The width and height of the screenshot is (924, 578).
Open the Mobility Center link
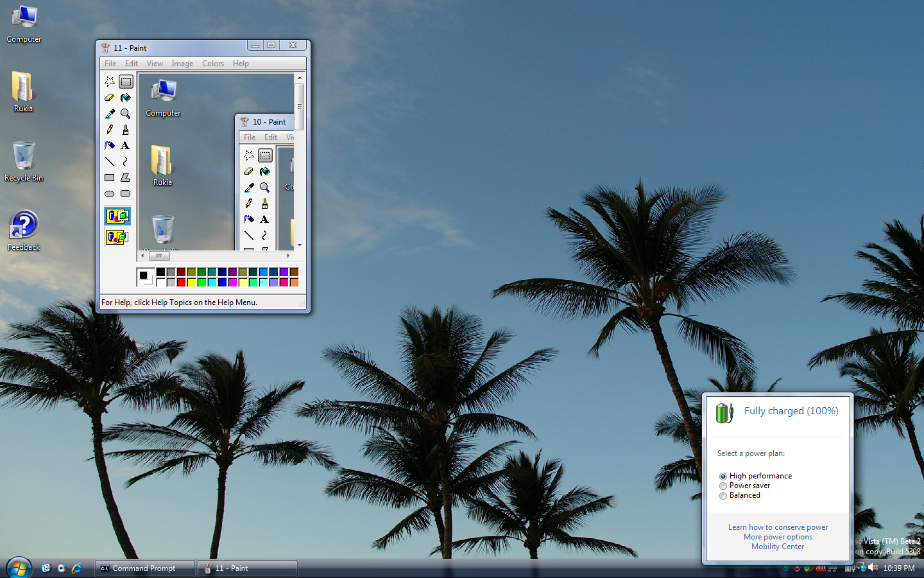click(x=778, y=547)
